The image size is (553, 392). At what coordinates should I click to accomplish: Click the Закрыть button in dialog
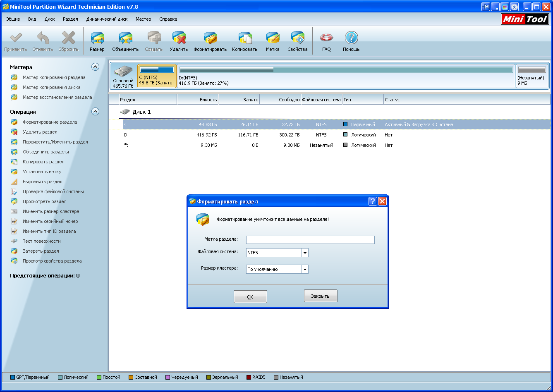click(321, 296)
